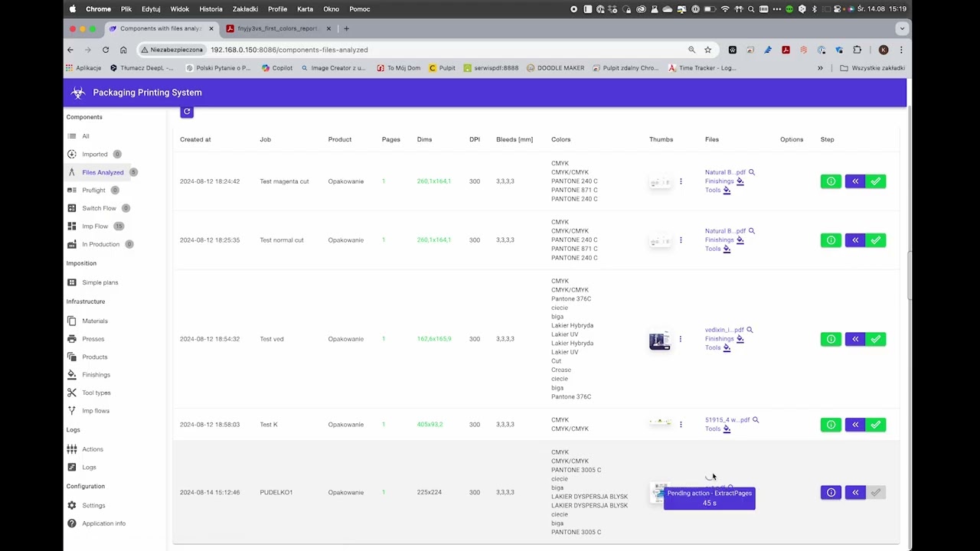Move Test ved back a step

pos(855,339)
